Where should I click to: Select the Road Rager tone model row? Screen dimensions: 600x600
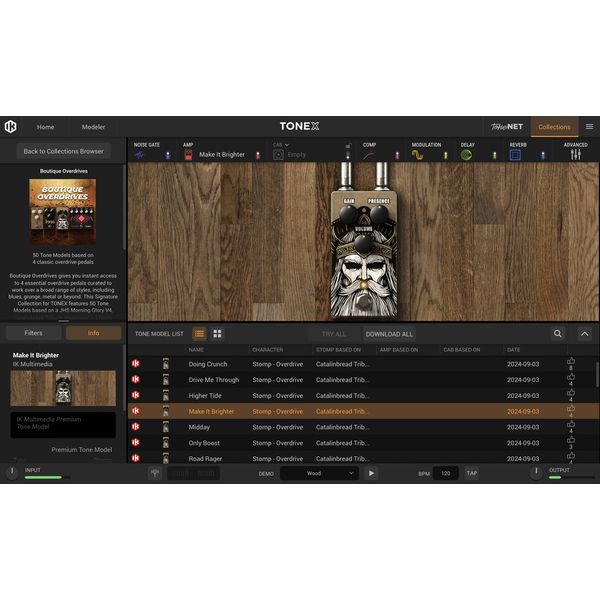(362, 458)
